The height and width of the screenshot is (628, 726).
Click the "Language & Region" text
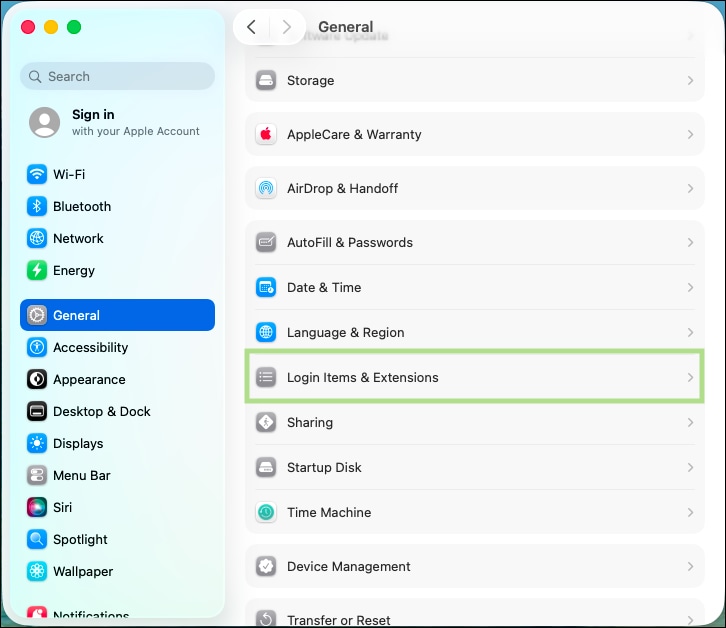click(345, 333)
